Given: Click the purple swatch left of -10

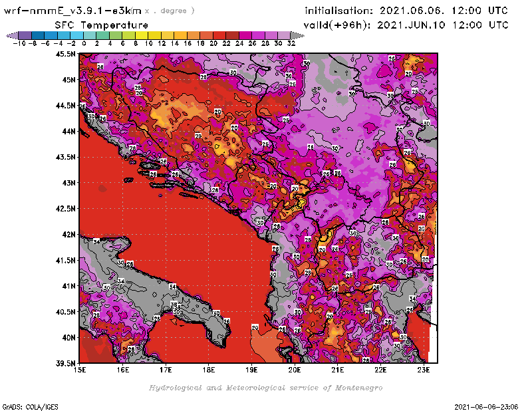Looking at the screenshot, I should (24, 35).
